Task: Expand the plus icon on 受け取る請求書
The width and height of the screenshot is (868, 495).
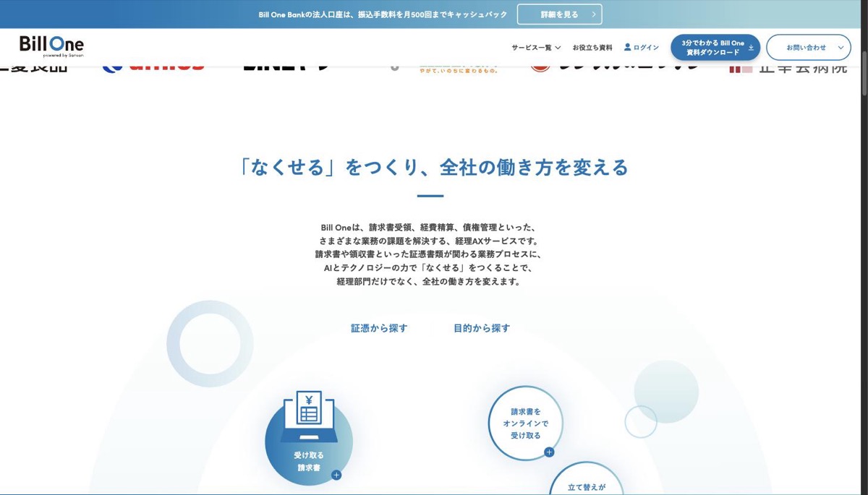Action: (336, 475)
